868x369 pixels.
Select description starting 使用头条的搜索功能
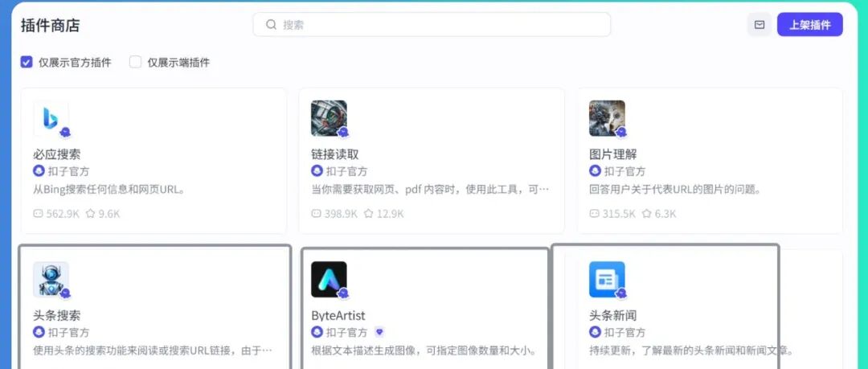152,351
